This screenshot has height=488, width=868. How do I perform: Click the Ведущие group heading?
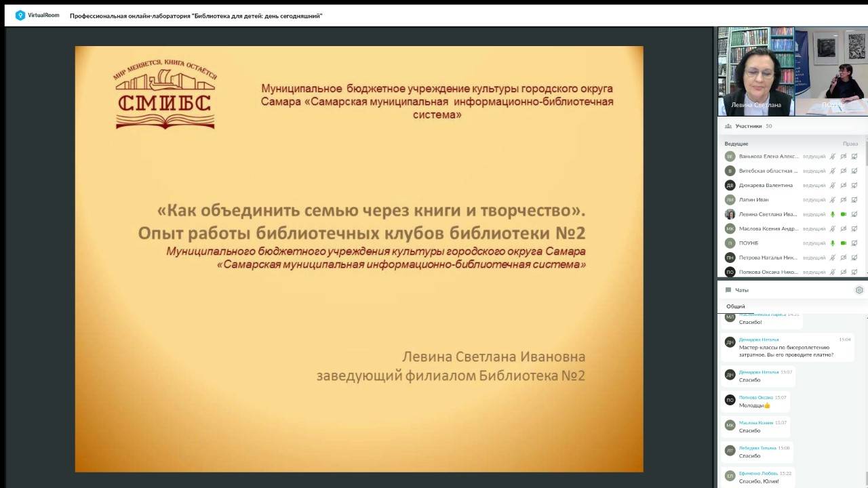736,144
